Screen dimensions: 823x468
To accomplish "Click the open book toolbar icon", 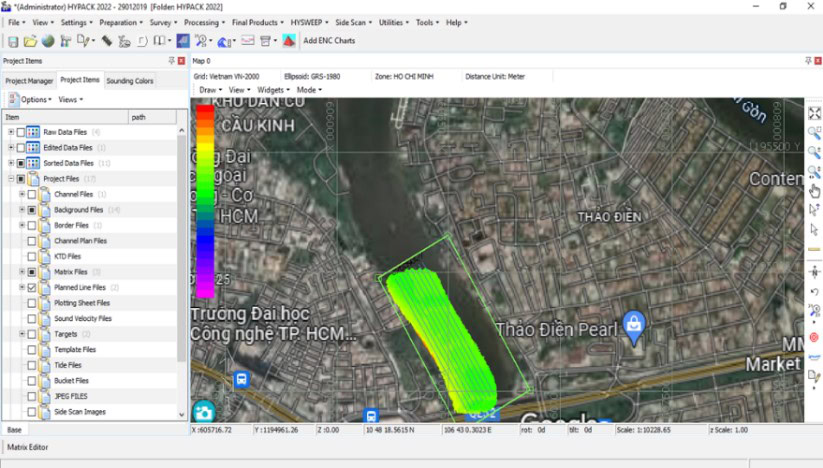I will point(160,41).
